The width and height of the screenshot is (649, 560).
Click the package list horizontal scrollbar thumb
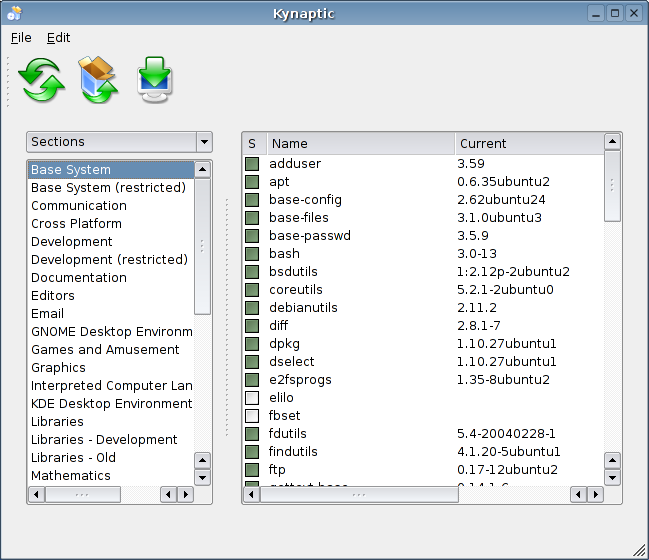[359, 495]
